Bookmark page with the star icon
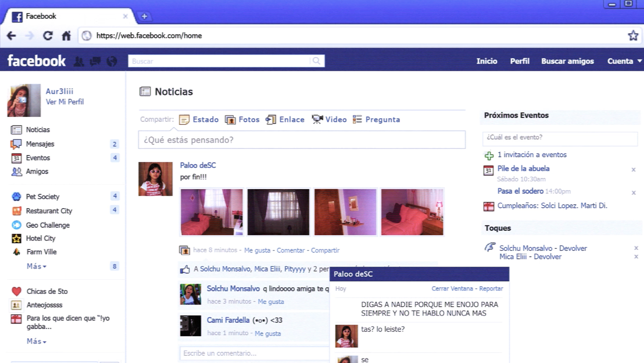 click(633, 36)
